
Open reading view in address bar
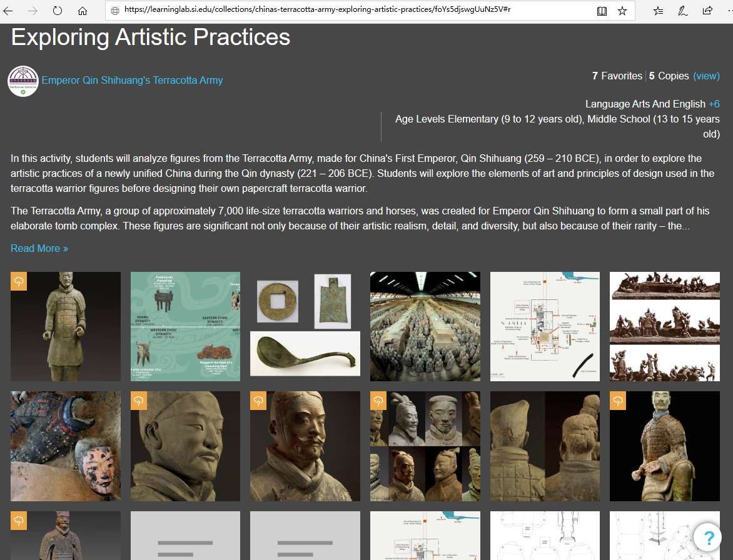coord(602,11)
